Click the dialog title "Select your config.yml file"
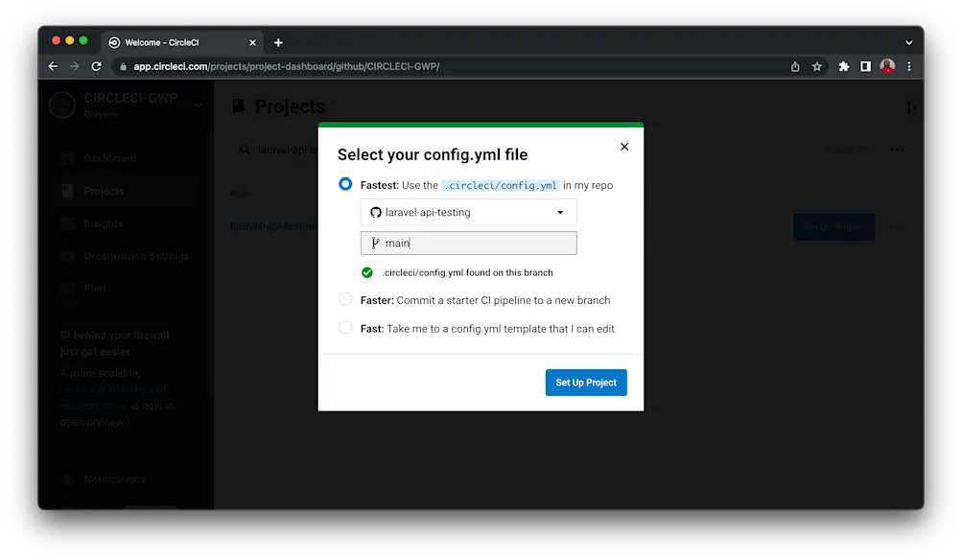The width and height of the screenshot is (962, 560). click(433, 154)
